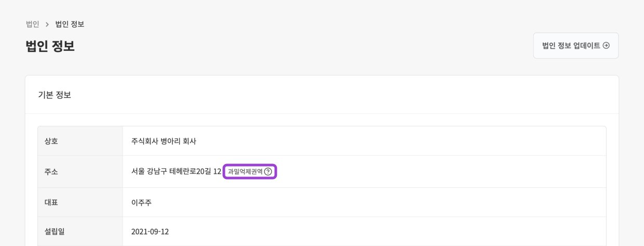This screenshot has width=644, height=246.
Task: Click the large 법인 정보 page heading
Action: pos(50,46)
